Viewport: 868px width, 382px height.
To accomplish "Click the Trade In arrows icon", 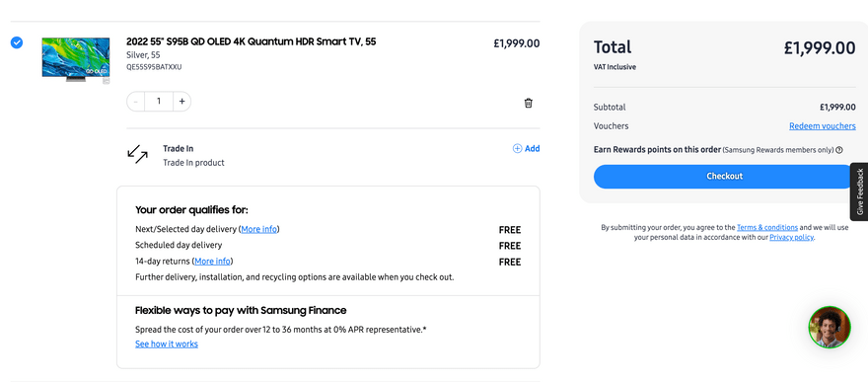I will (137, 154).
